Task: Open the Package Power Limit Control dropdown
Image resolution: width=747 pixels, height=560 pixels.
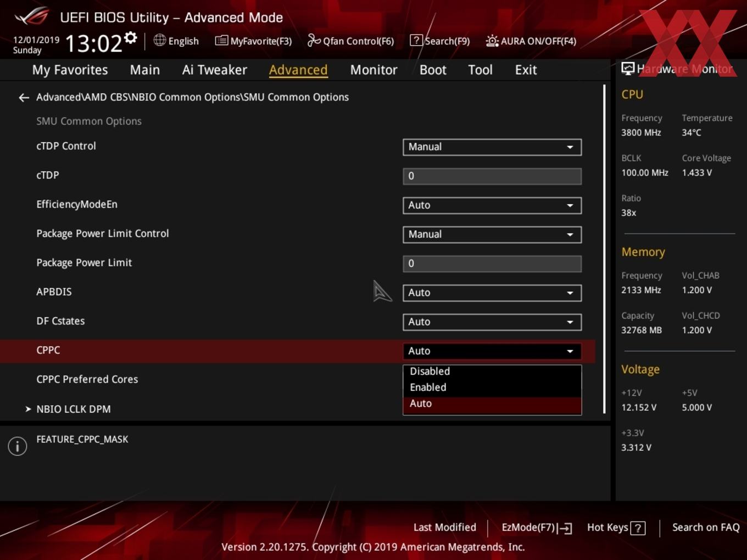Action: 492,234
